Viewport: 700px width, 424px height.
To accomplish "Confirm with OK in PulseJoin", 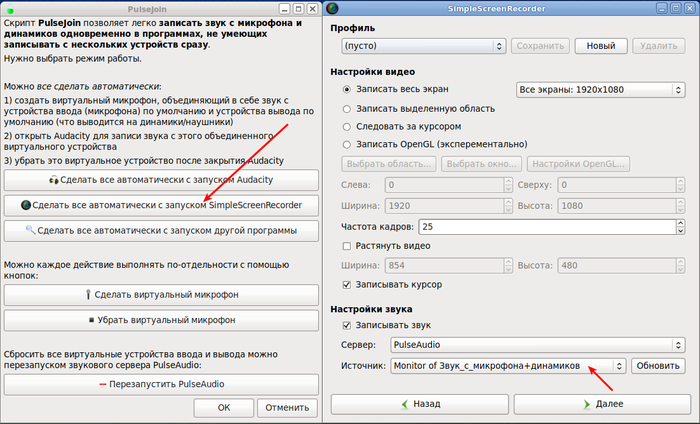I will tap(224, 407).
